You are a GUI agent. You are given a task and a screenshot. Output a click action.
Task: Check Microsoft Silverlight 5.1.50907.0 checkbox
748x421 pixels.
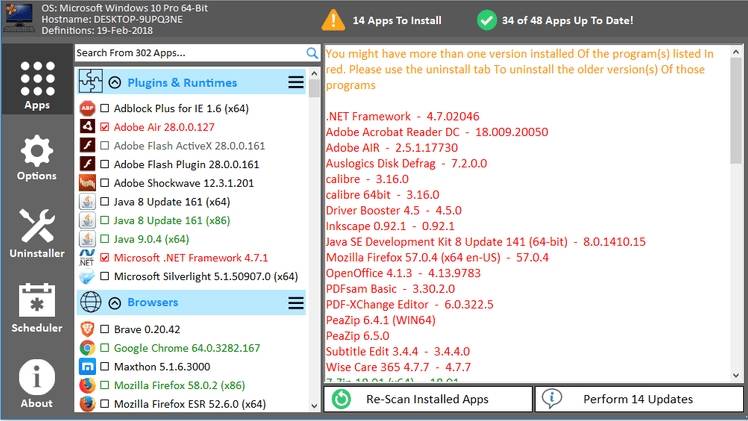coord(104,277)
